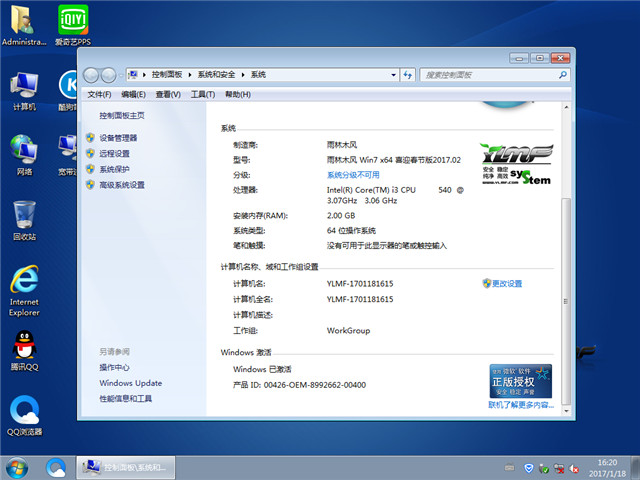Open QQ browser pinned in taskbar
This screenshot has height=480, width=640.
coord(56,468)
